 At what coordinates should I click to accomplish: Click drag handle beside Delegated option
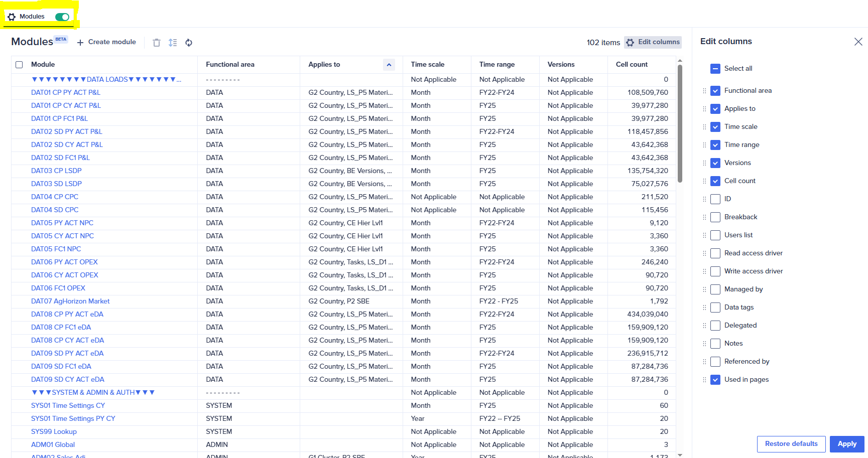click(704, 326)
